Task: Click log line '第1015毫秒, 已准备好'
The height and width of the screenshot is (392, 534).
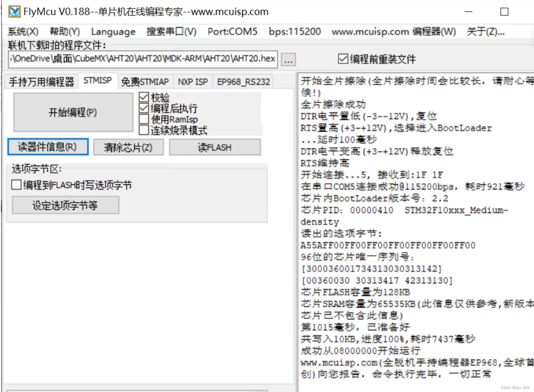Action: click(x=355, y=327)
